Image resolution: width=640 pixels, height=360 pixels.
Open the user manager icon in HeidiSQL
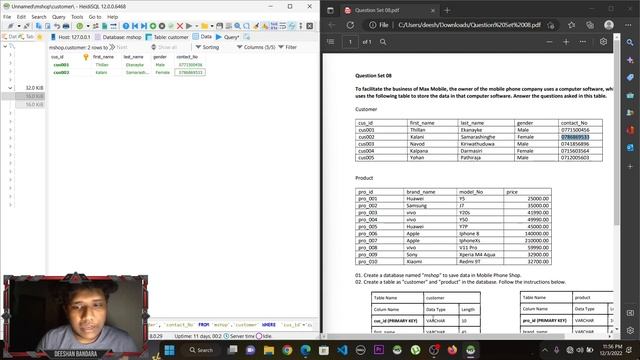point(96,26)
